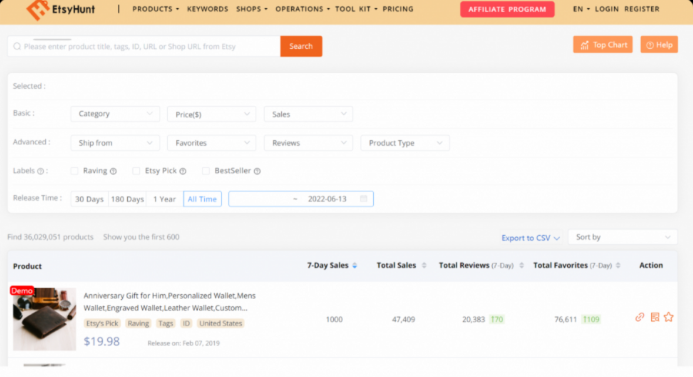Open the KEYWORDS menu item
Viewport: 693px width, 377px height.
207,9
